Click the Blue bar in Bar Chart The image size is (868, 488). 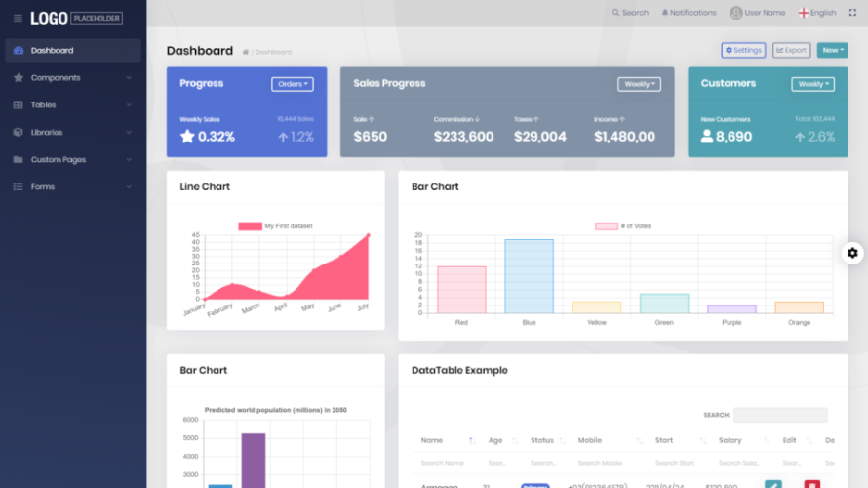click(x=529, y=276)
